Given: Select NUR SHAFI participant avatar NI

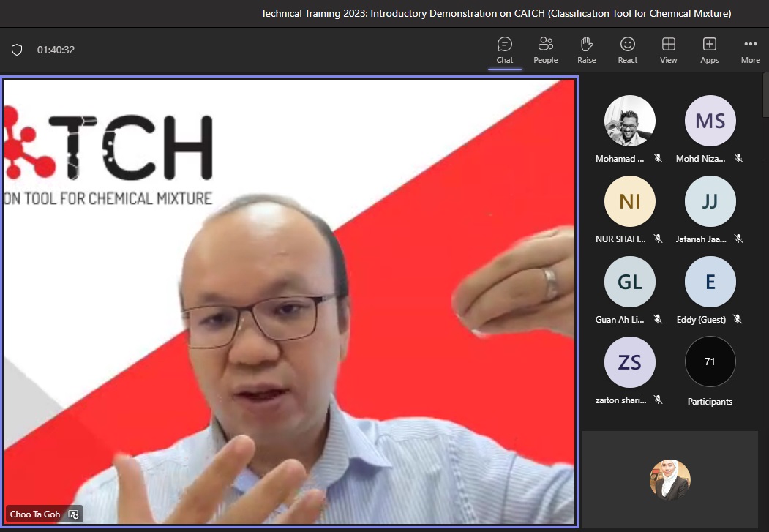Looking at the screenshot, I should point(629,201).
